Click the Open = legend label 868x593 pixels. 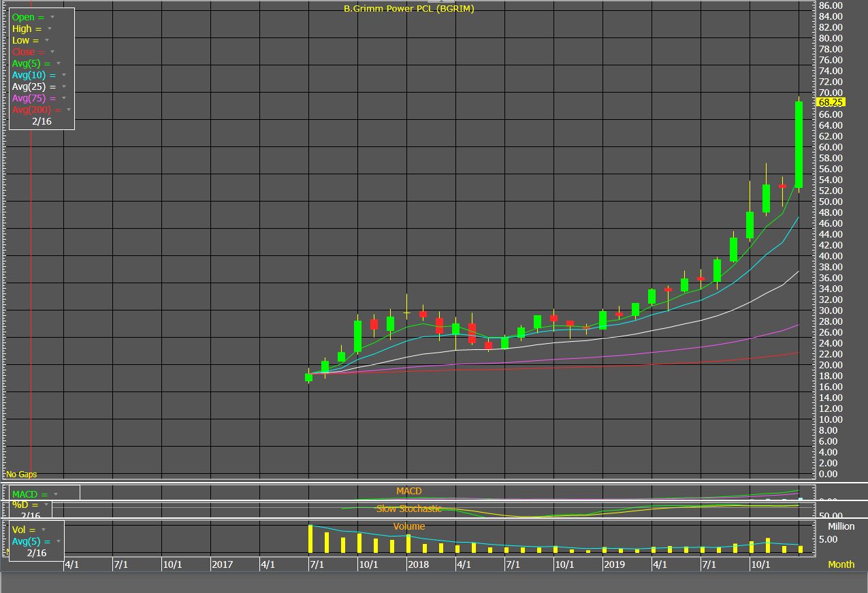(x=28, y=17)
